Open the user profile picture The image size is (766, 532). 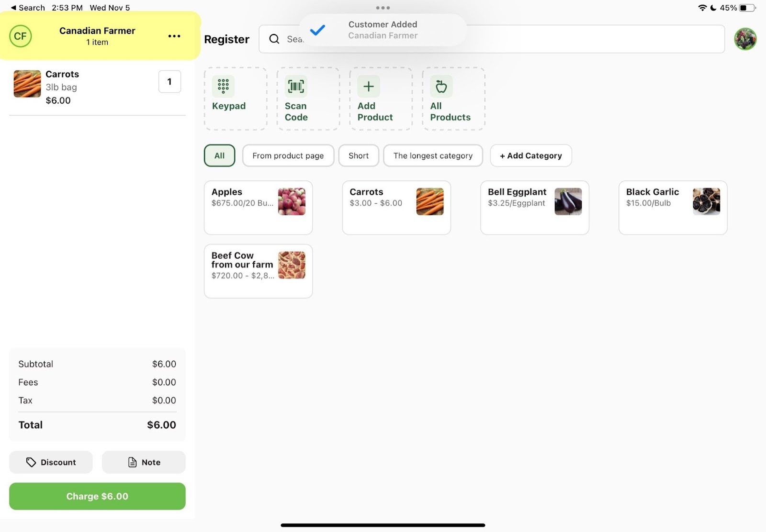tap(745, 39)
